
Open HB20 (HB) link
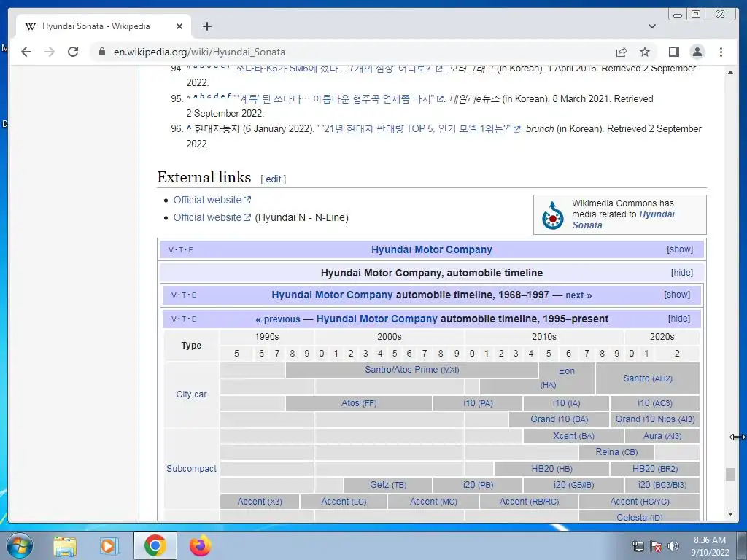[x=551, y=469]
